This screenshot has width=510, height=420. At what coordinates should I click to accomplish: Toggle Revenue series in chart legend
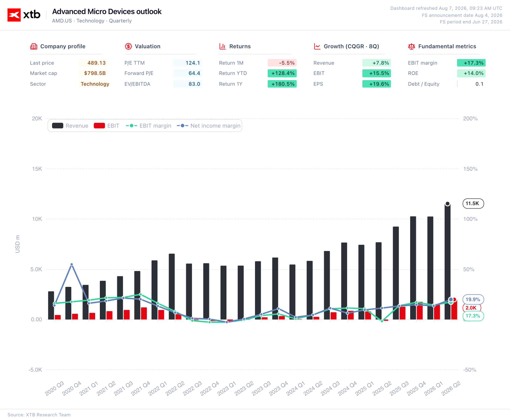(x=70, y=126)
